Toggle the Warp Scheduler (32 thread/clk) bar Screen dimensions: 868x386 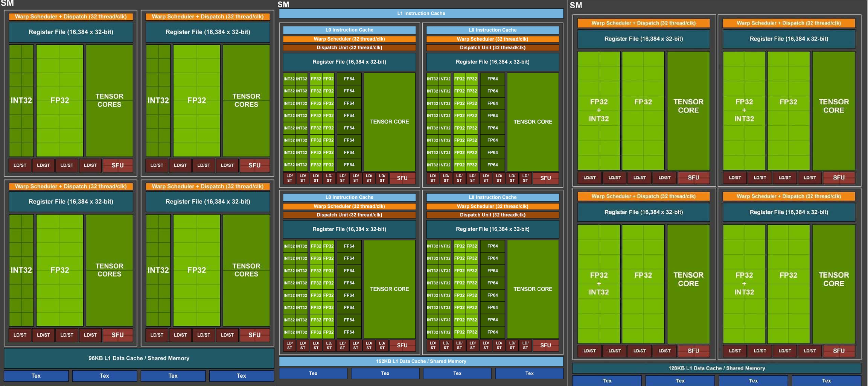click(x=349, y=39)
